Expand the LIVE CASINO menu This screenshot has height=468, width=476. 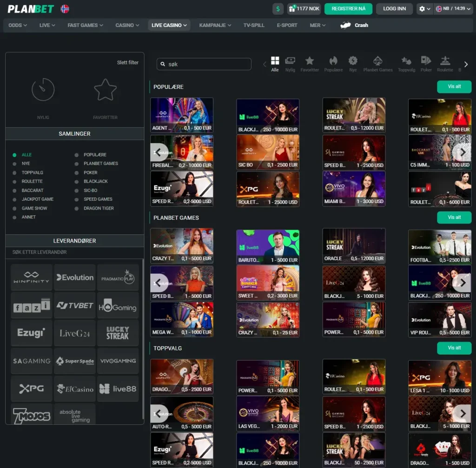pyautogui.click(x=169, y=25)
